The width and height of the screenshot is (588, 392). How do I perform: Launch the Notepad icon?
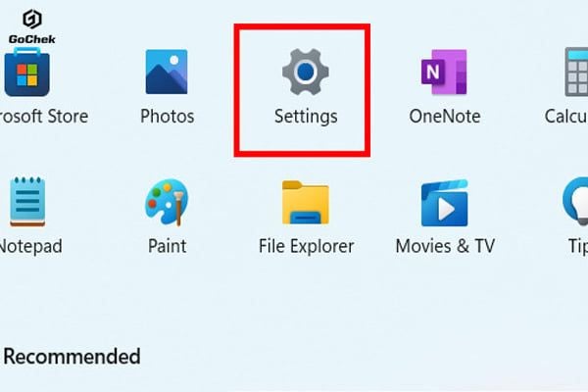click(x=27, y=202)
